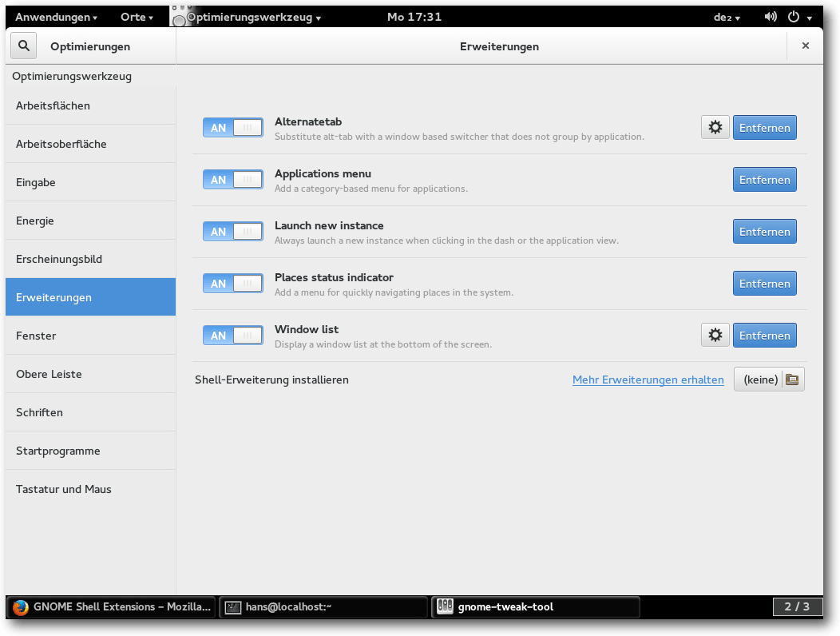
Task: Select Schriften in the sidebar
Action: pos(90,412)
